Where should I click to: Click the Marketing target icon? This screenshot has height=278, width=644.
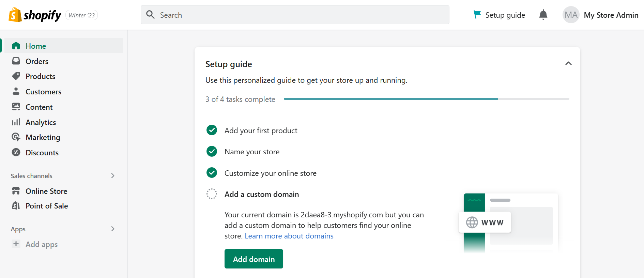[x=16, y=137]
